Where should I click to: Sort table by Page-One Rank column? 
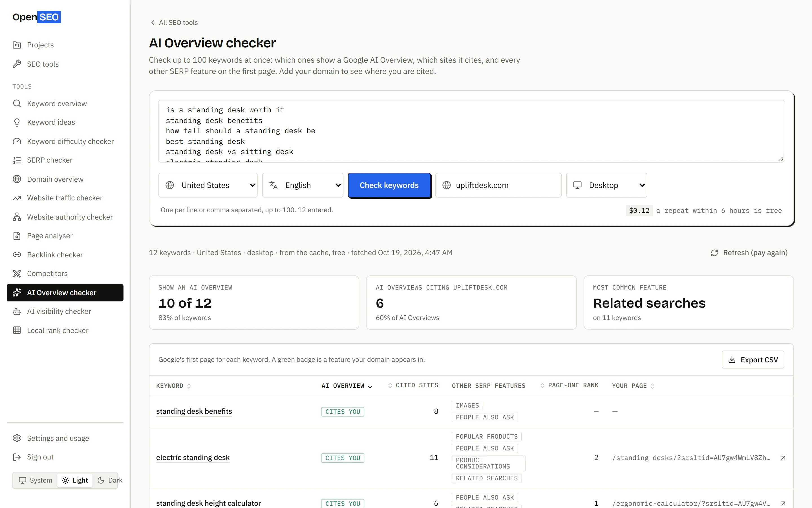(570, 385)
